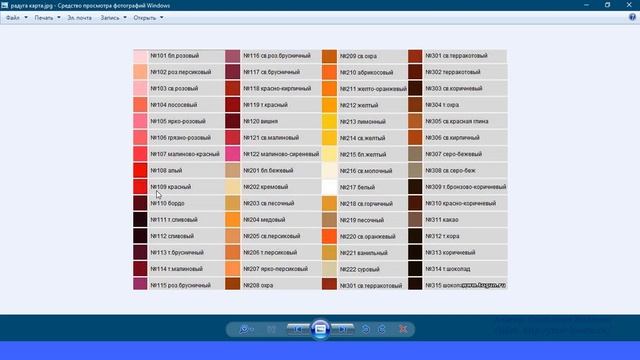Click the label №205 св.персиковый
Screen dimensions: 640x360
[x=272, y=236]
